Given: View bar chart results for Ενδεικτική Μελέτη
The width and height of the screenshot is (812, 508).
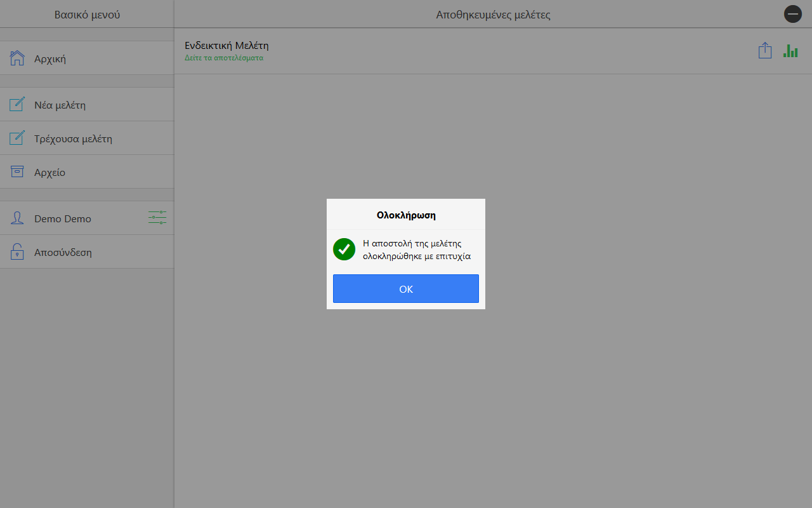Looking at the screenshot, I should click(790, 51).
